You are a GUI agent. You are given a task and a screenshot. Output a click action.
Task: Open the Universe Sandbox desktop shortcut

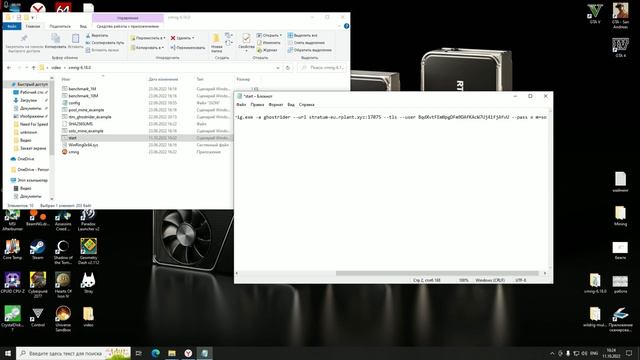(x=63, y=319)
